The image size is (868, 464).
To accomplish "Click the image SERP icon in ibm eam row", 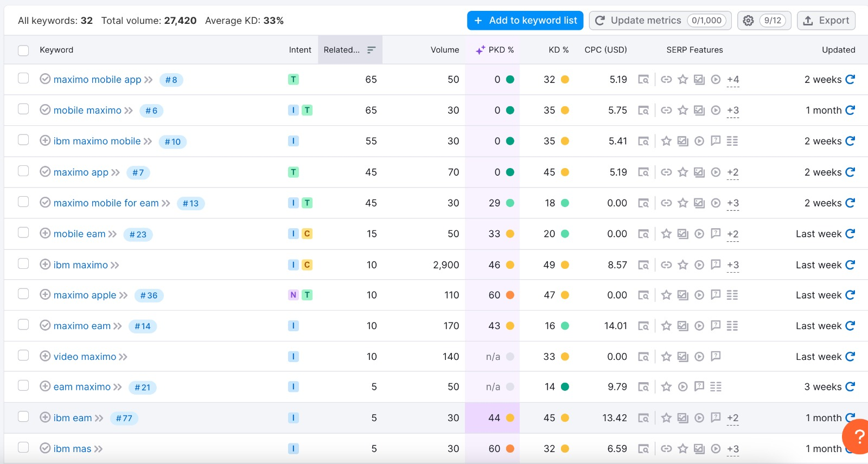I will pos(683,418).
